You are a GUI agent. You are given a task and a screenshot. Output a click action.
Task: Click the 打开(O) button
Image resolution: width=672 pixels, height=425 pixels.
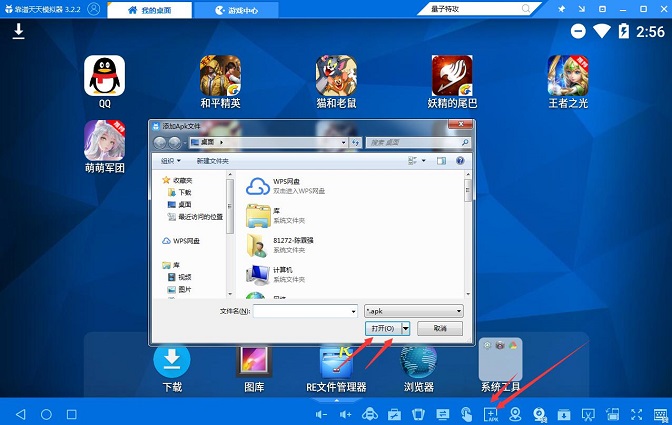383,329
